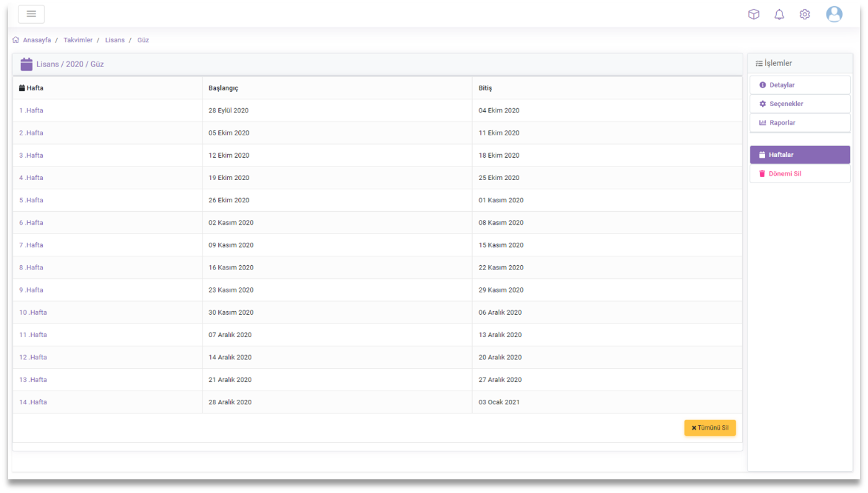Open Raporlar in the İşlemler panel
The image size is (868, 493).
[782, 123]
